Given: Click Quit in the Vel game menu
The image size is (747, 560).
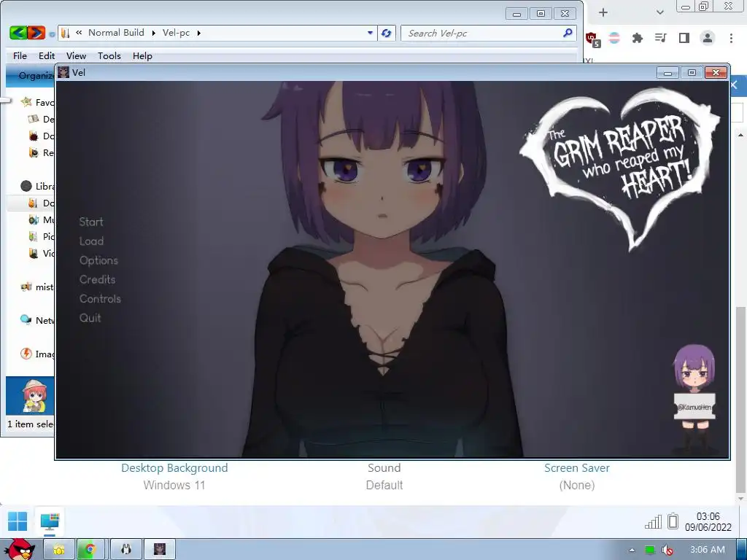Looking at the screenshot, I should [90, 318].
